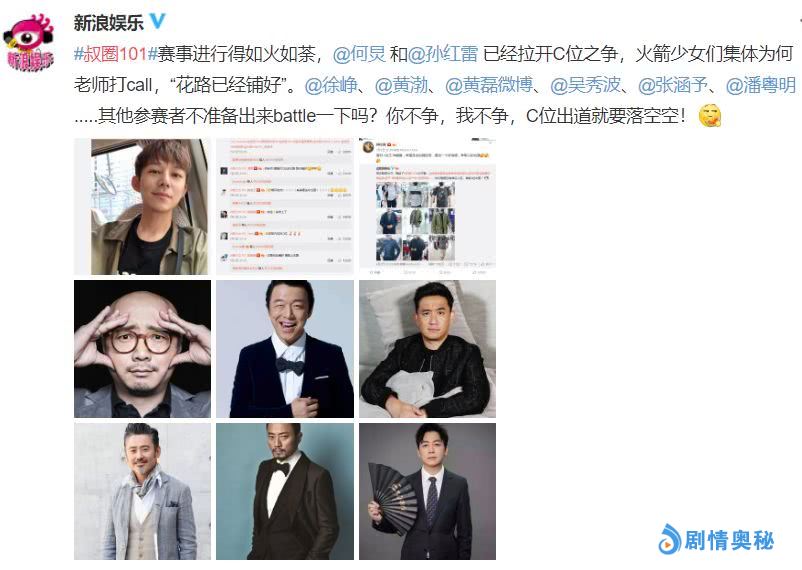
Task: Open the @吴秀波 mention link
Action: [x=586, y=85]
